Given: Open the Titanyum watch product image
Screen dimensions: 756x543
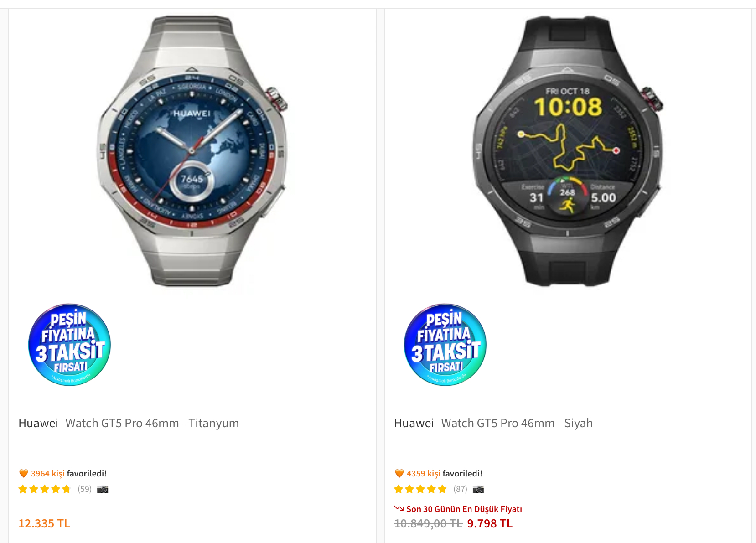Looking at the screenshot, I should 192,151.
